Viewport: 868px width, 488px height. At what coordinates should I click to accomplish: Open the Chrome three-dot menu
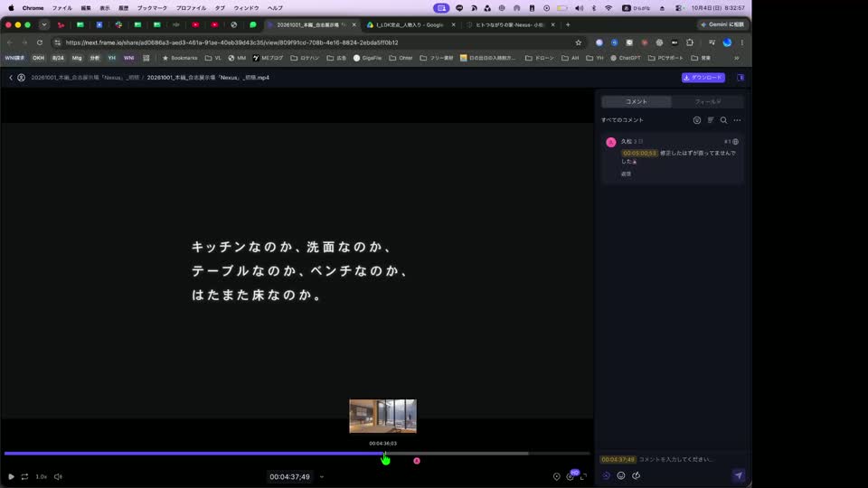[741, 42]
